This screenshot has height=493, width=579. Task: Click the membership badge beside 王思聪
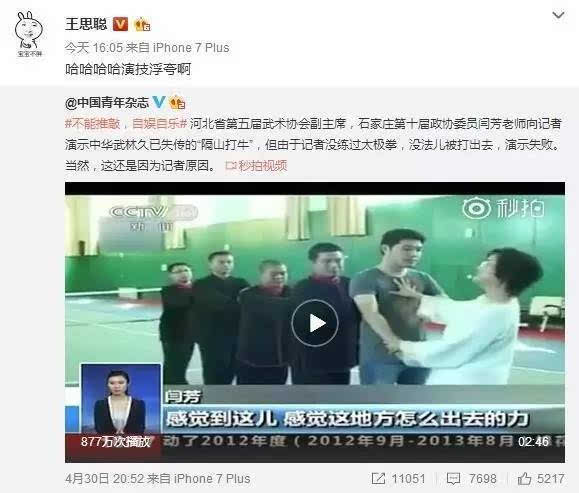coord(143,25)
